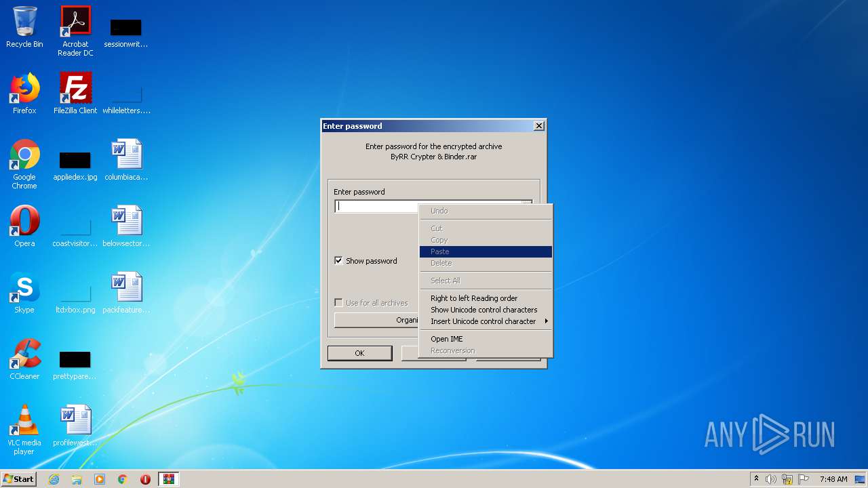Open Internet Explorer from the taskbar
Viewport: 868px width, 488px height.
click(x=54, y=479)
